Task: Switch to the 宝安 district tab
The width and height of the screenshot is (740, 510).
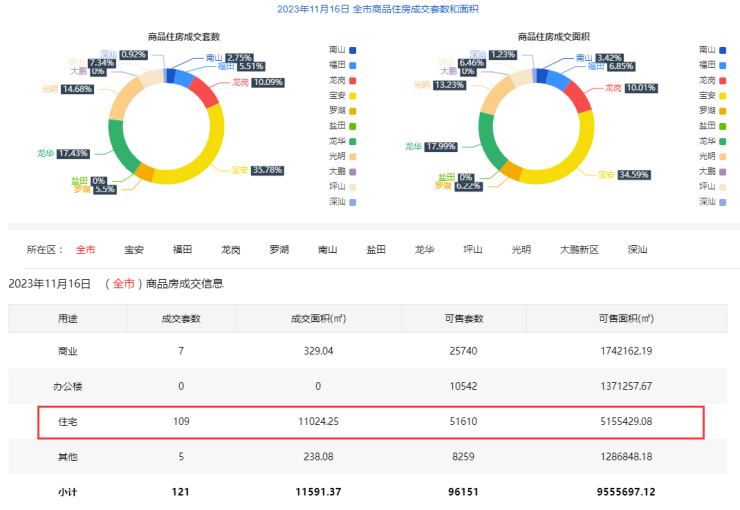Action: click(134, 250)
